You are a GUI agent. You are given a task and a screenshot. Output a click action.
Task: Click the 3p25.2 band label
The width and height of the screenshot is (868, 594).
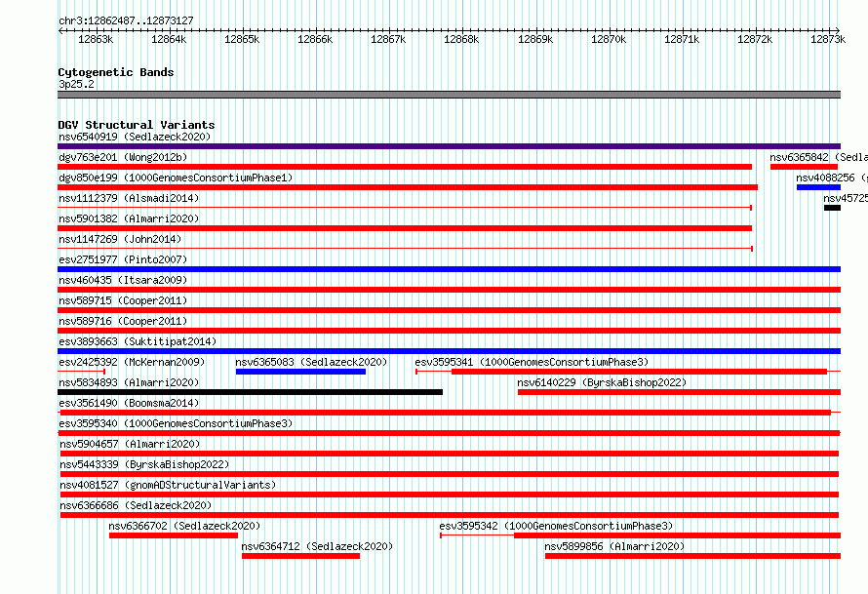[76, 84]
